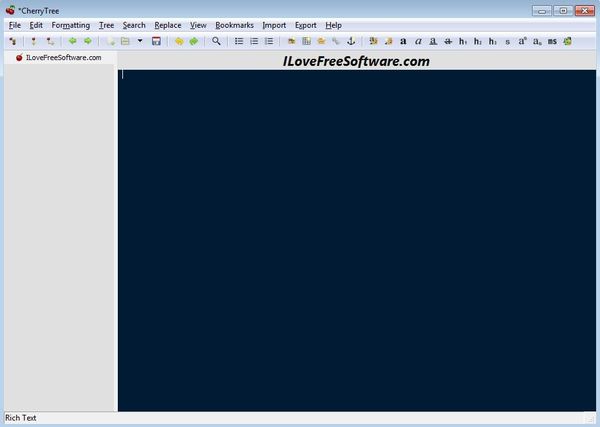Click the ILoveFreeSoftware.com node title header
The image size is (600, 427).
[x=356, y=61]
